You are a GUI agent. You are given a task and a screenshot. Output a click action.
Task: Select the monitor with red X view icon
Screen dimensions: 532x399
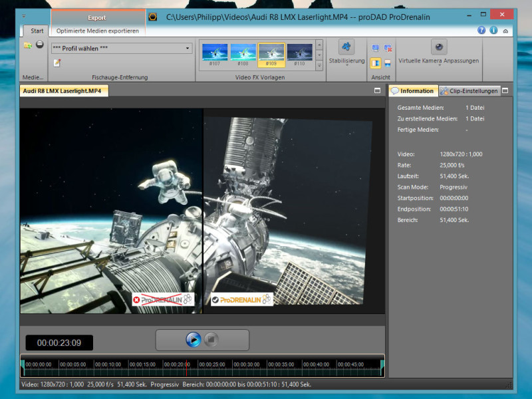388,48
